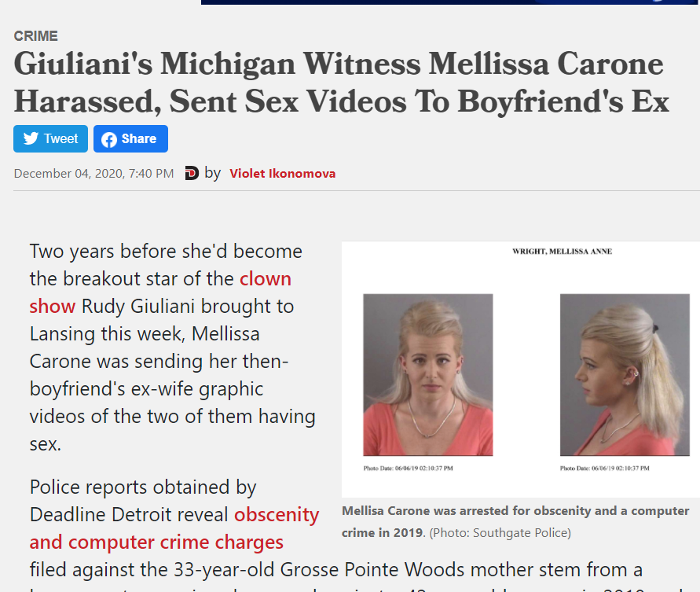Click the right Photo Date stamp text
The image size is (700, 592).
click(604, 469)
